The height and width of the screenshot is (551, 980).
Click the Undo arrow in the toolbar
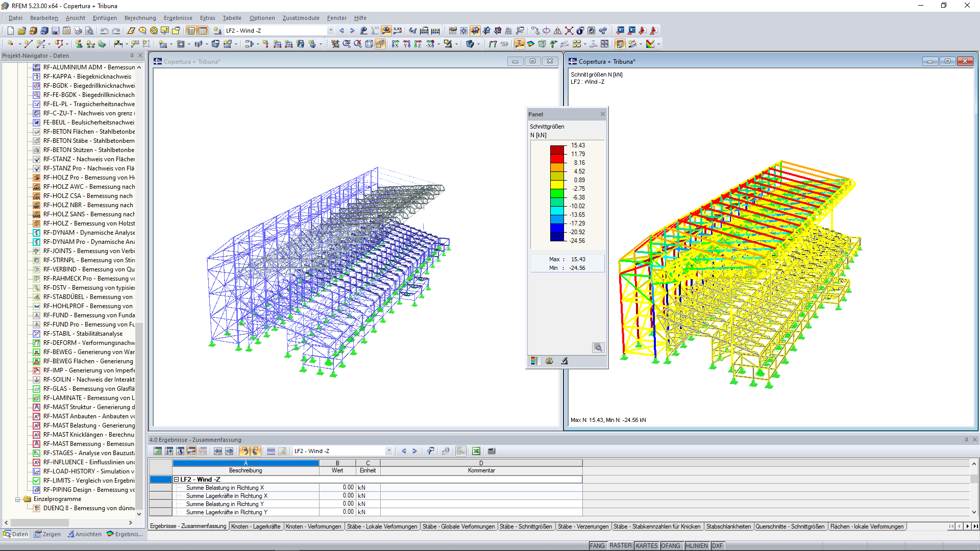coord(105,31)
